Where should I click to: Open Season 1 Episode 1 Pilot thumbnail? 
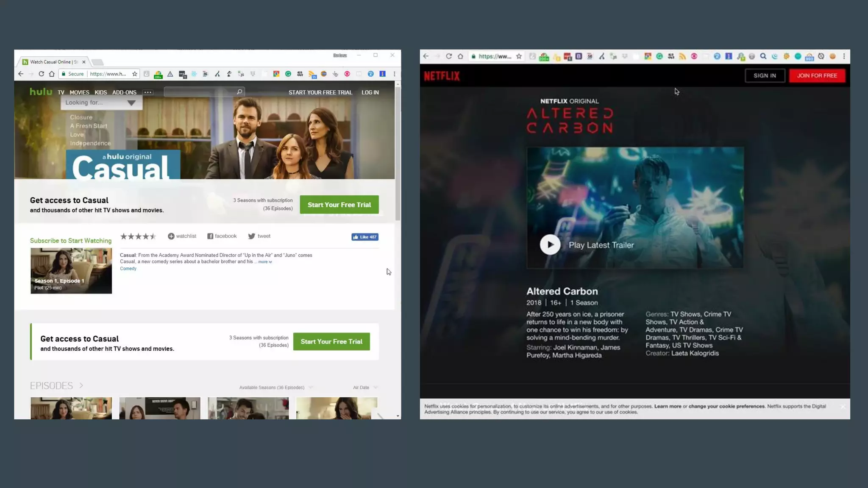click(x=71, y=271)
